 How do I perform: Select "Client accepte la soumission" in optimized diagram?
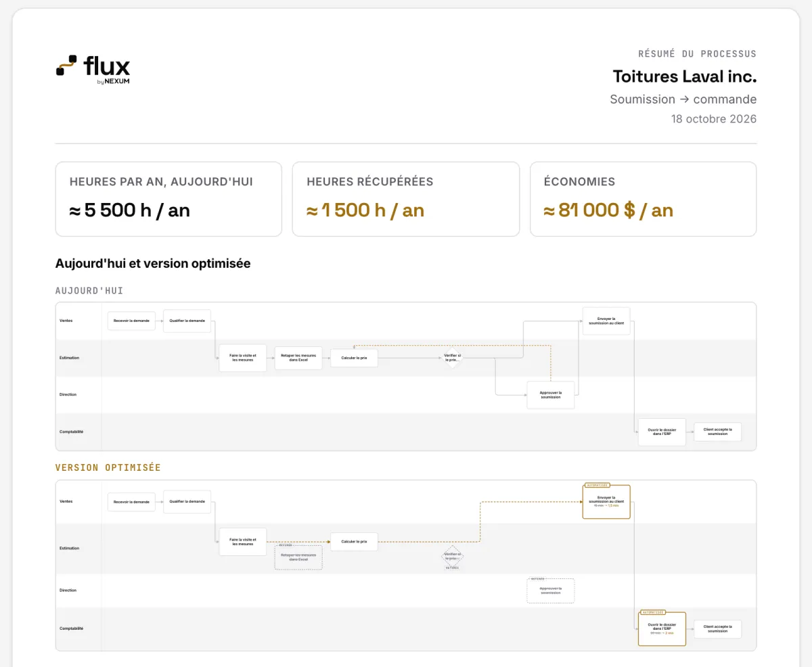pos(717,629)
